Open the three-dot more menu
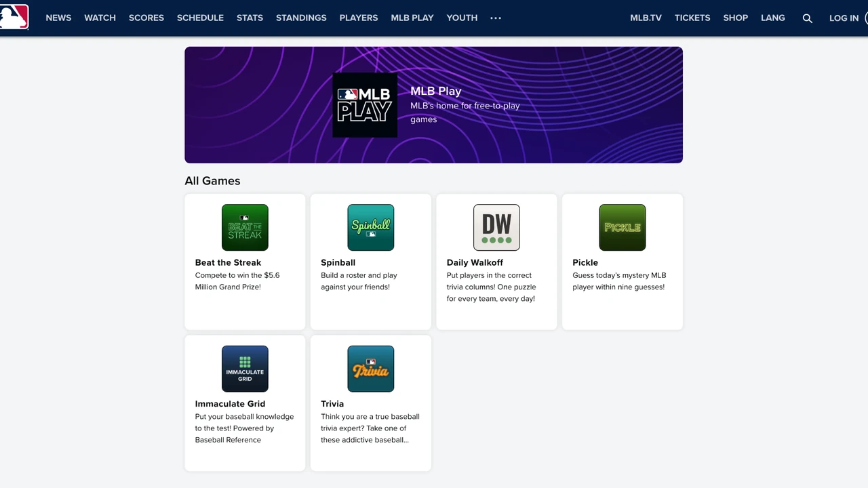This screenshot has height=488, width=868. (x=496, y=18)
